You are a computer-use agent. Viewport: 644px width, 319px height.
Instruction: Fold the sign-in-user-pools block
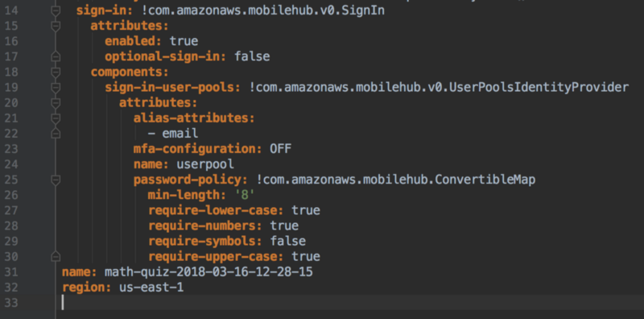pos(56,88)
